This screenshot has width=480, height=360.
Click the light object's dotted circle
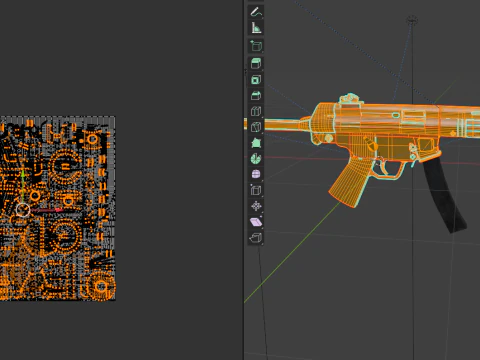point(413,21)
